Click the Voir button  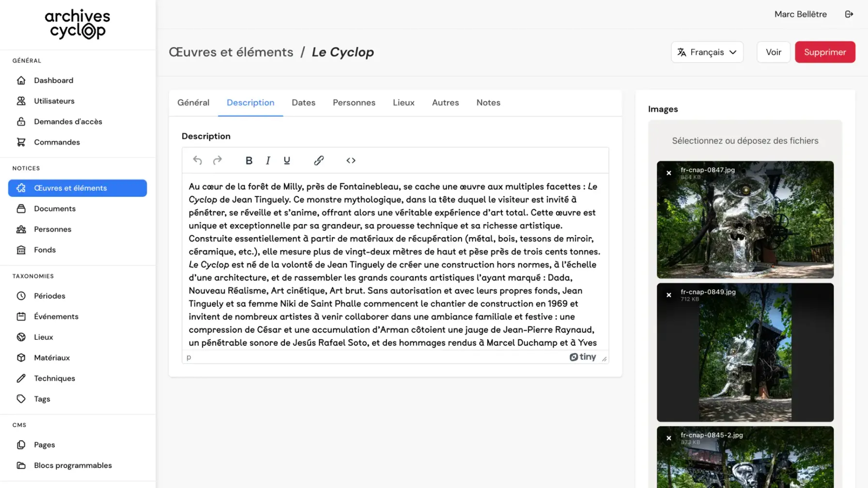[773, 52]
